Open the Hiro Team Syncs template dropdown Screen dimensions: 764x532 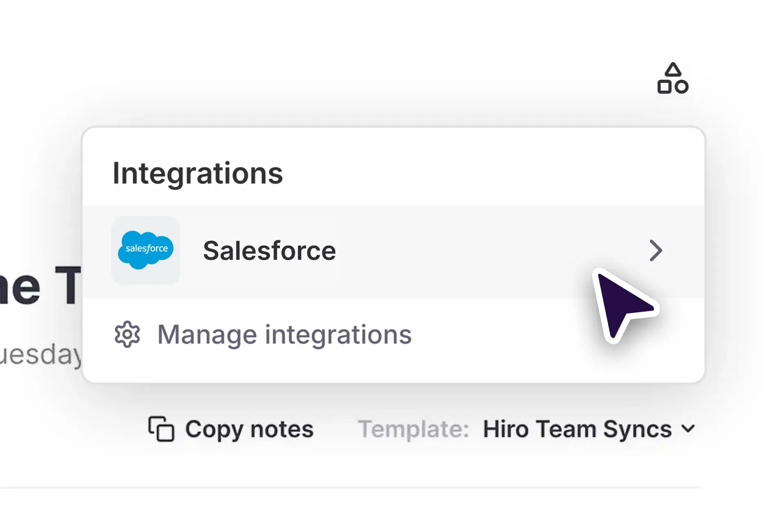coord(577,429)
